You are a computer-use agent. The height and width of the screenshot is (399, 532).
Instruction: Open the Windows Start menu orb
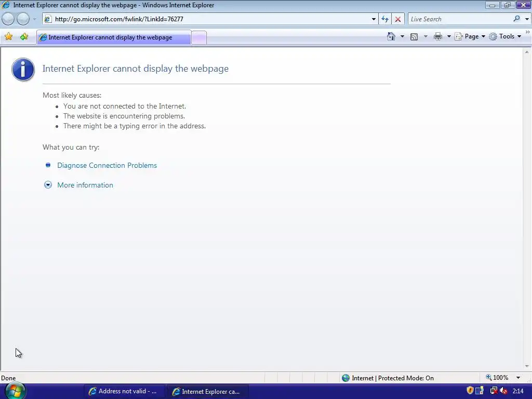click(15, 391)
